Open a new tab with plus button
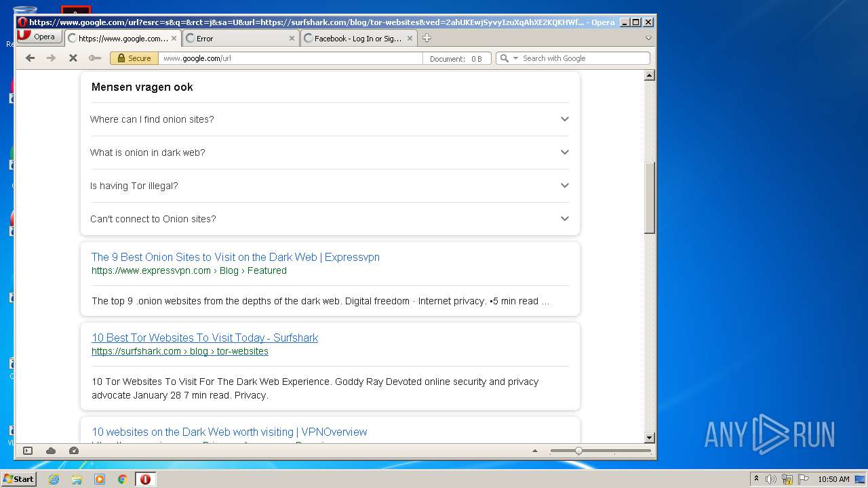 click(x=427, y=38)
